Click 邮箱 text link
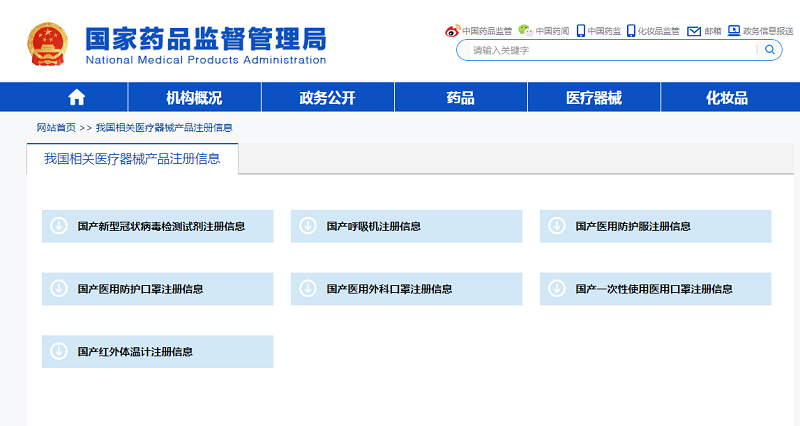The height and width of the screenshot is (426, 800). 713,31
